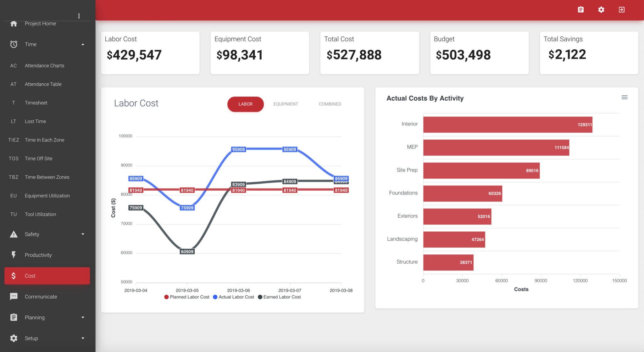This screenshot has width=644, height=352.
Task: Expand the Safety section
Action: (83, 234)
